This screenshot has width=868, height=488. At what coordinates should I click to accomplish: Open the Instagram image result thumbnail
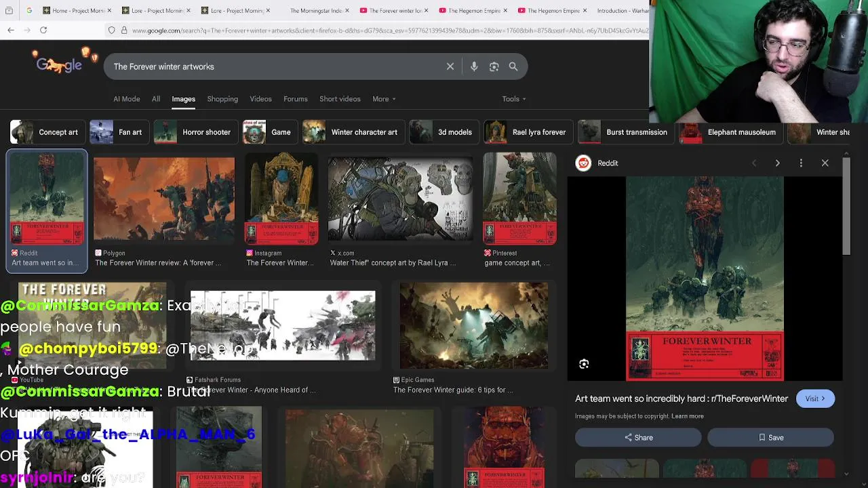[x=281, y=199]
